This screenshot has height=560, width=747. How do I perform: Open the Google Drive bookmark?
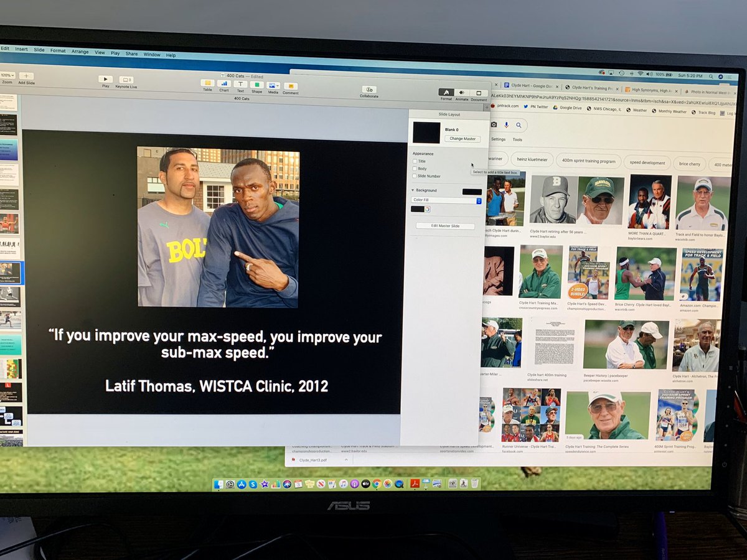(567, 108)
